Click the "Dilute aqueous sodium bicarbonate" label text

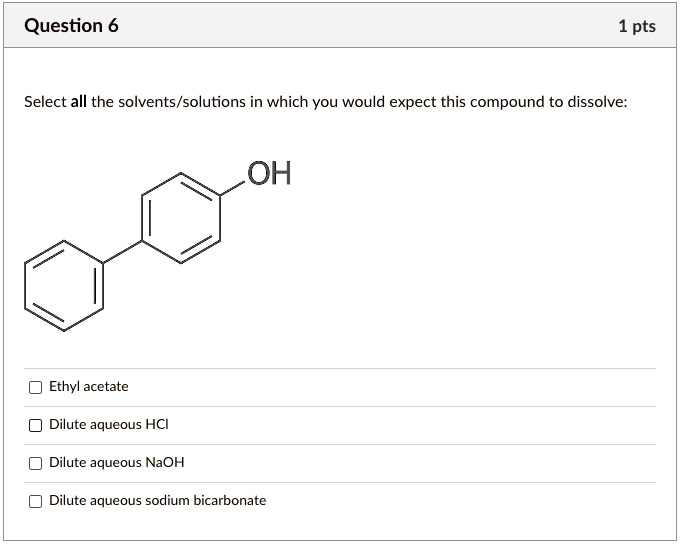click(158, 501)
